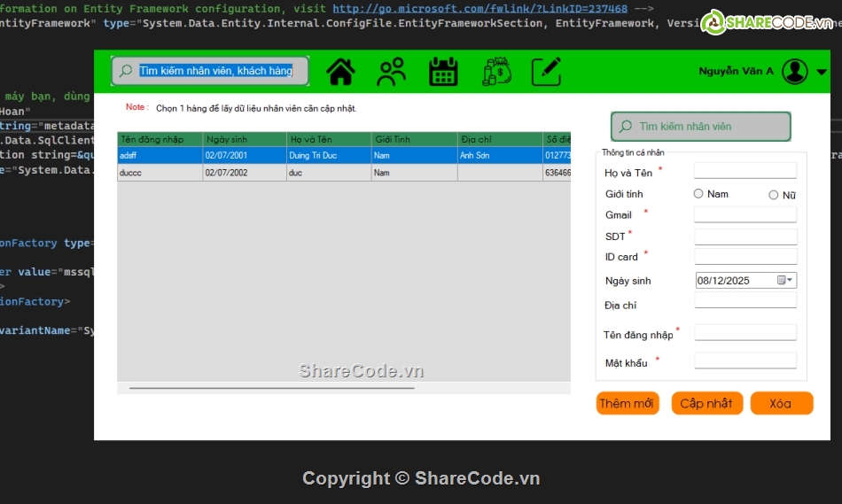This screenshot has width=842, height=504.
Task: Expand the account menu arrow beside avatar
Action: coord(822,73)
